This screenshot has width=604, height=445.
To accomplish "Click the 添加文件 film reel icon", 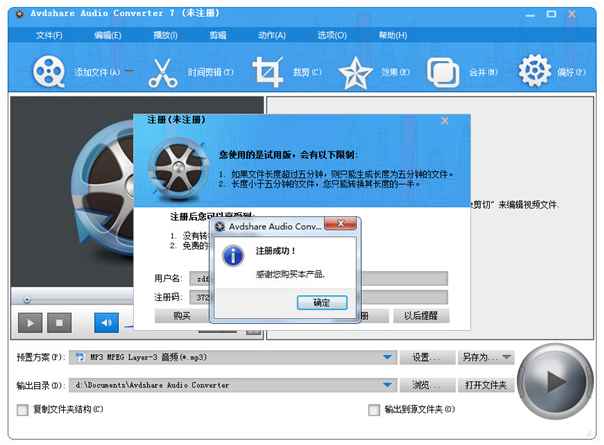I will [49, 72].
